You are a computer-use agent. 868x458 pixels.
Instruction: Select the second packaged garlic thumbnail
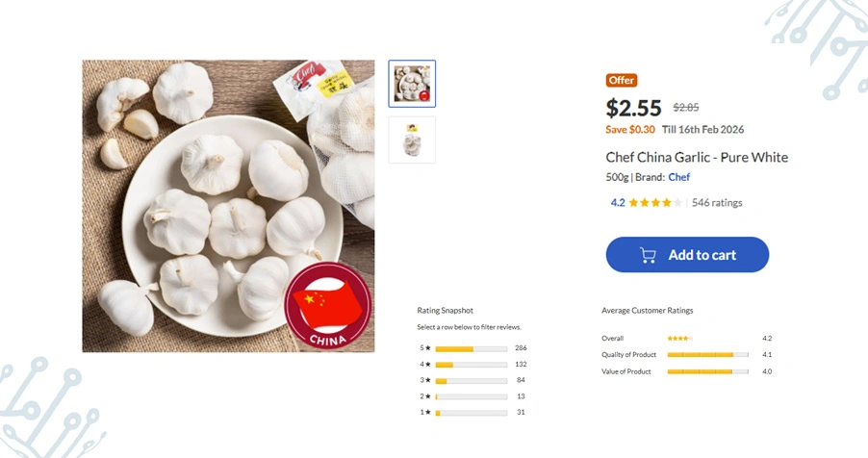click(412, 140)
